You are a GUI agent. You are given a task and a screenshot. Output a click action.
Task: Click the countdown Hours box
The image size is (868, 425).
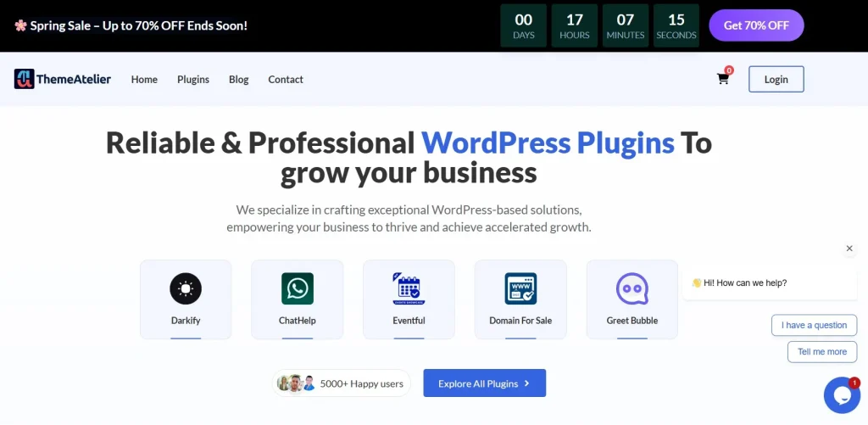tap(574, 25)
